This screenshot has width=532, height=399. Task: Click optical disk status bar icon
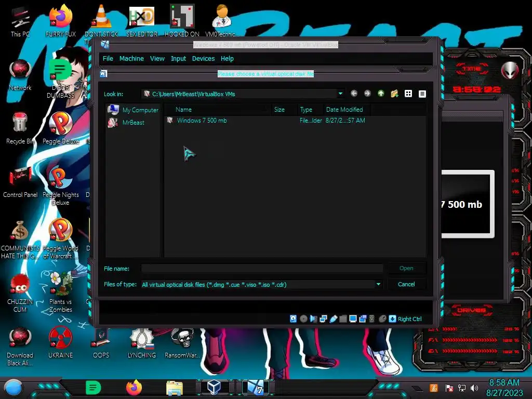303,318
